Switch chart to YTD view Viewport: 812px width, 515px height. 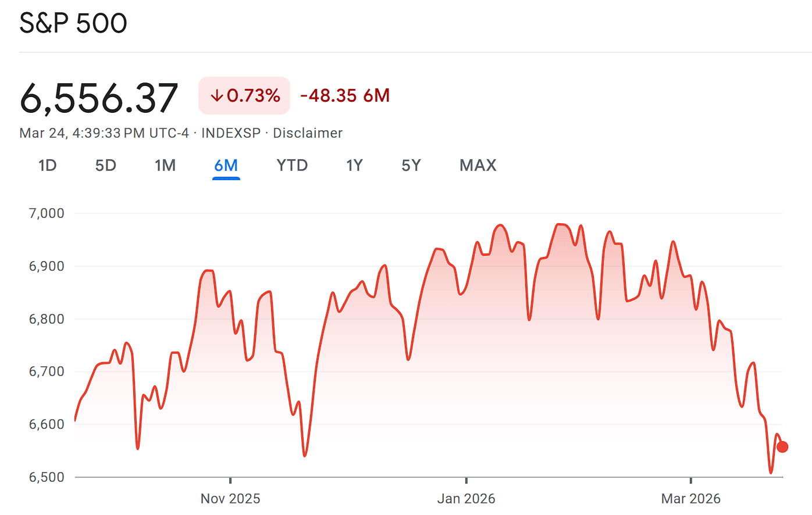292,166
